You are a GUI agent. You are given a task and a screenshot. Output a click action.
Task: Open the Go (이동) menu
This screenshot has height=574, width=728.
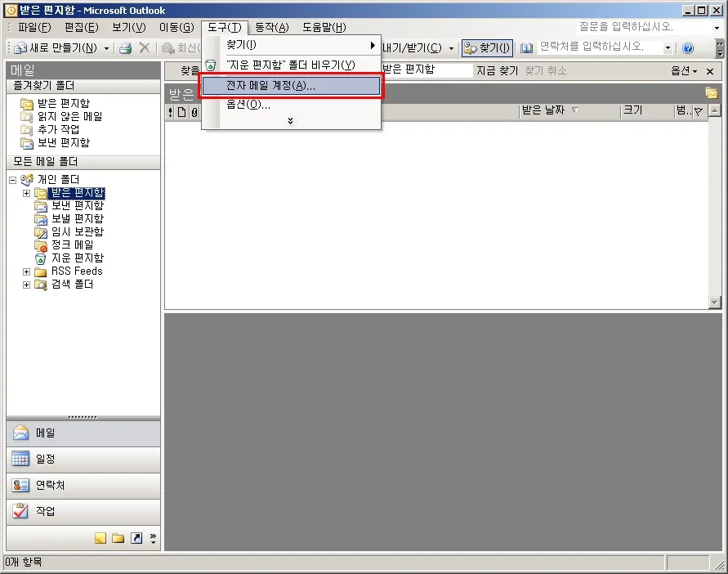(x=176, y=28)
